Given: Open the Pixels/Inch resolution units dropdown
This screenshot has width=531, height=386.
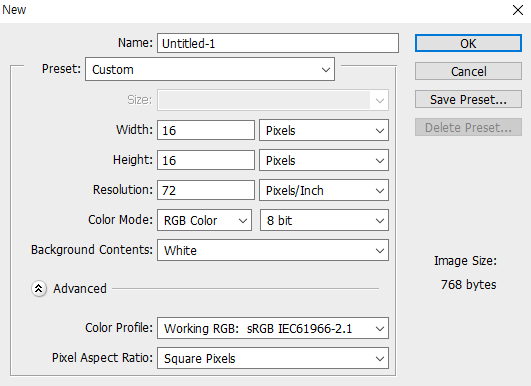Looking at the screenshot, I should click(x=324, y=190).
